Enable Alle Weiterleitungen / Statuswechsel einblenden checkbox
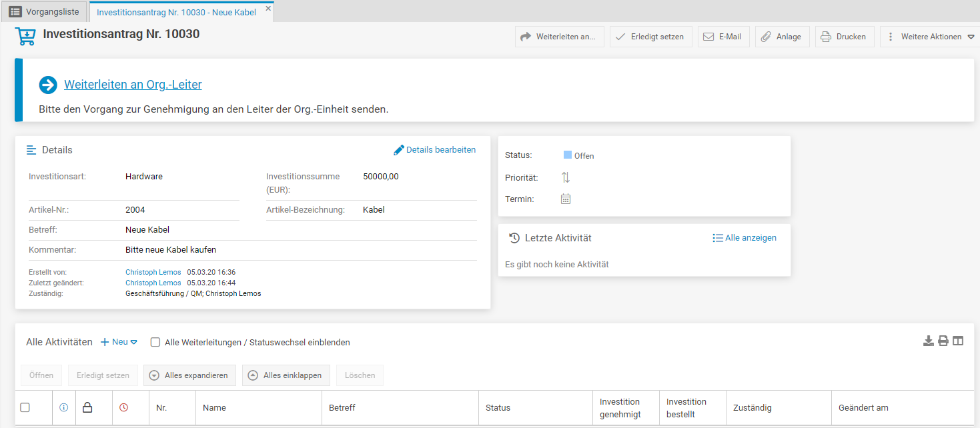 coord(155,343)
